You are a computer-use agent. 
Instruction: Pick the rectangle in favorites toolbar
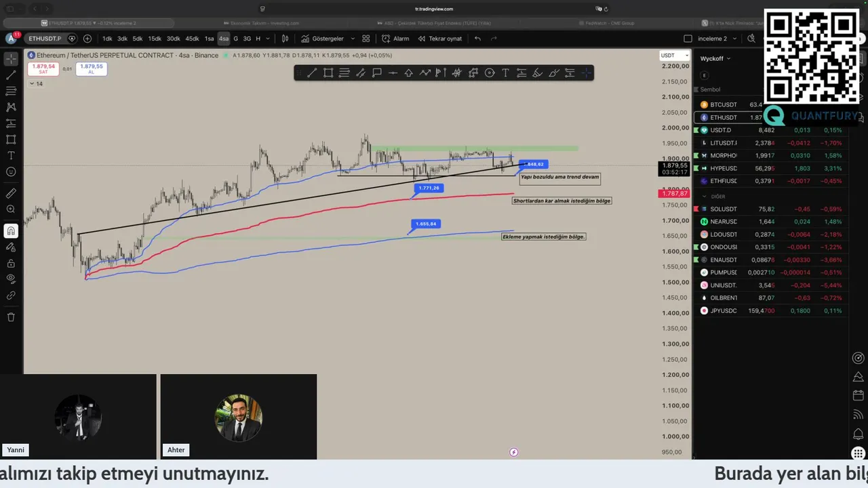pos(328,73)
